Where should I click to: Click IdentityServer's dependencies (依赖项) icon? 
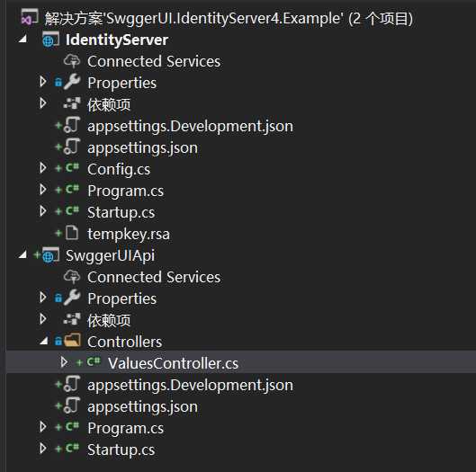72,103
